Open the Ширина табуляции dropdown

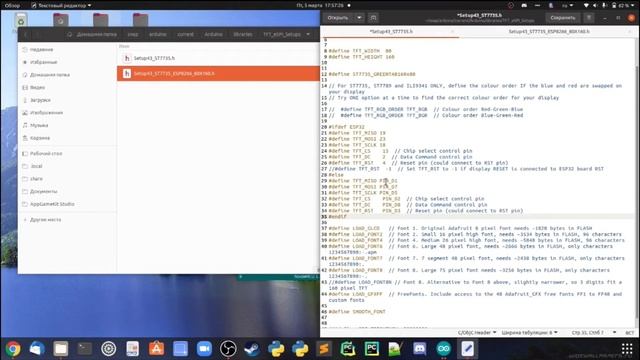529,333
